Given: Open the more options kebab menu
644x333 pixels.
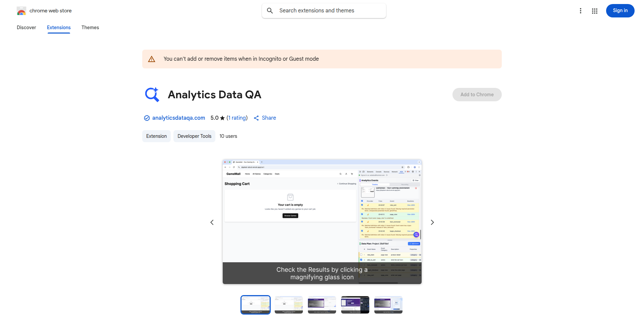Looking at the screenshot, I should tap(581, 11).
